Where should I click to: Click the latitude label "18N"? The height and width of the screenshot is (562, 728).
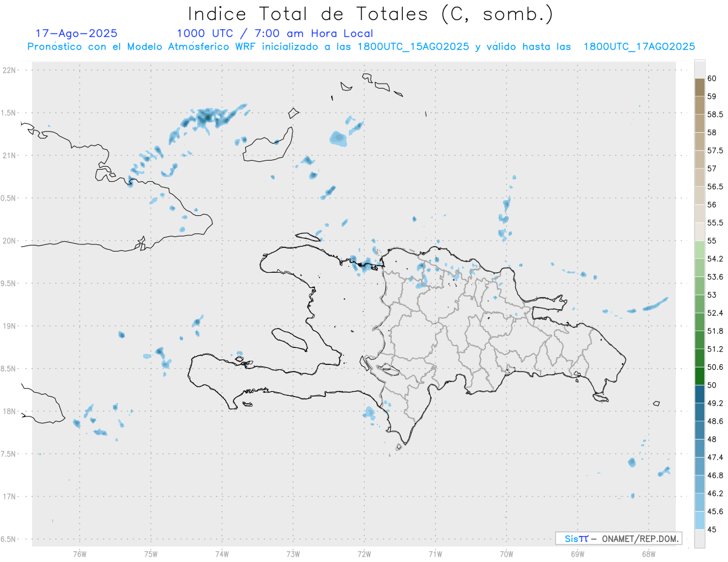10,411
